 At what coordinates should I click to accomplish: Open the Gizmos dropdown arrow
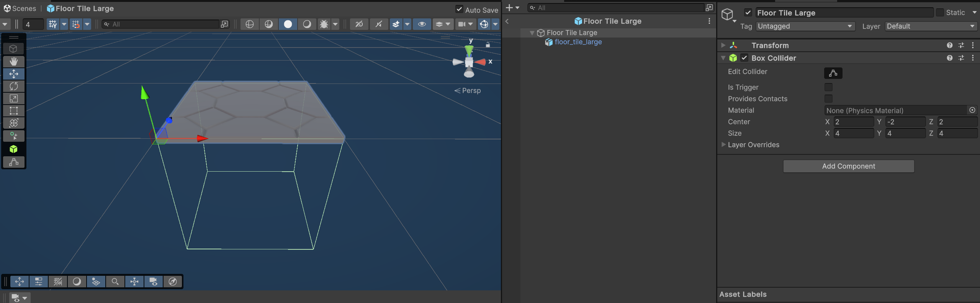[496, 24]
